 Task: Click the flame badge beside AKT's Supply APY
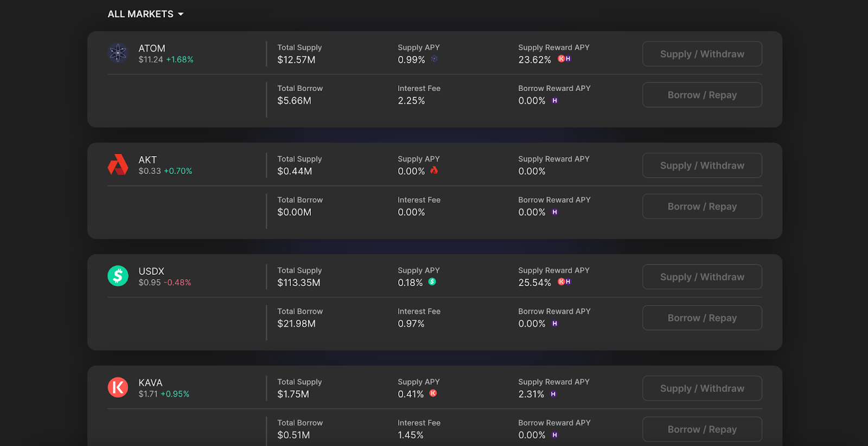[433, 171]
